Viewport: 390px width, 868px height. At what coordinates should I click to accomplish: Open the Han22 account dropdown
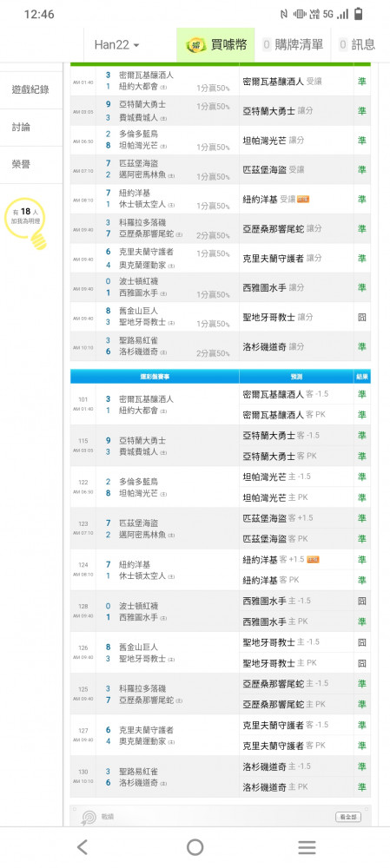(x=116, y=45)
